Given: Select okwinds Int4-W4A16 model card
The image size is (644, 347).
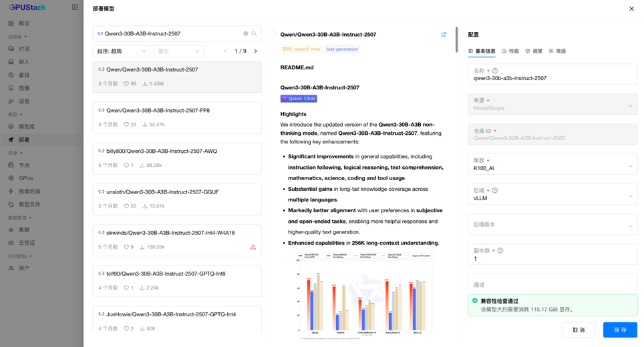Looking at the screenshot, I should [177, 240].
